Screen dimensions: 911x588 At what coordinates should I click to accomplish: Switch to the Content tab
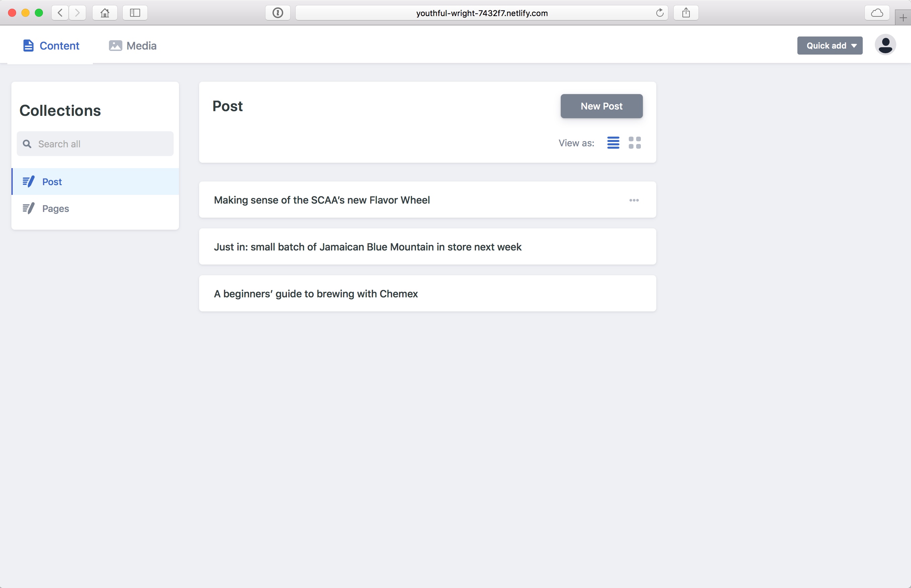tap(51, 46)
